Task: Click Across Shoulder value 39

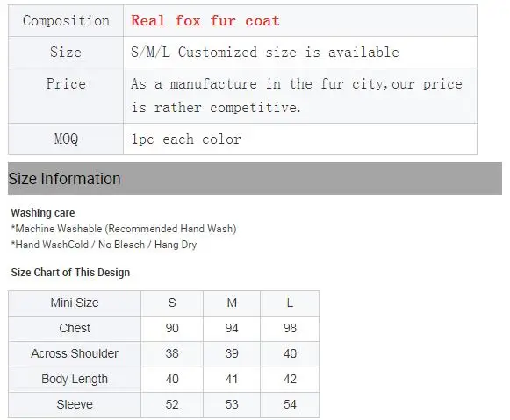Action: pos(232,353)
